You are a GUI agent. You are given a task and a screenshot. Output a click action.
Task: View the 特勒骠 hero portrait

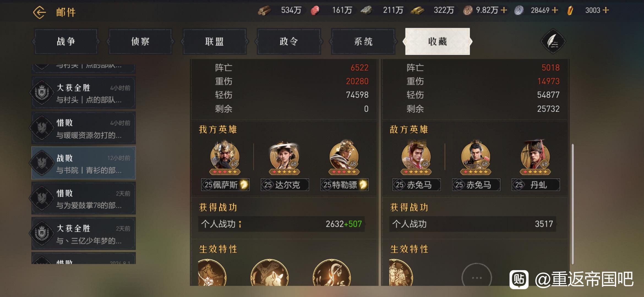tap(344, 157)
